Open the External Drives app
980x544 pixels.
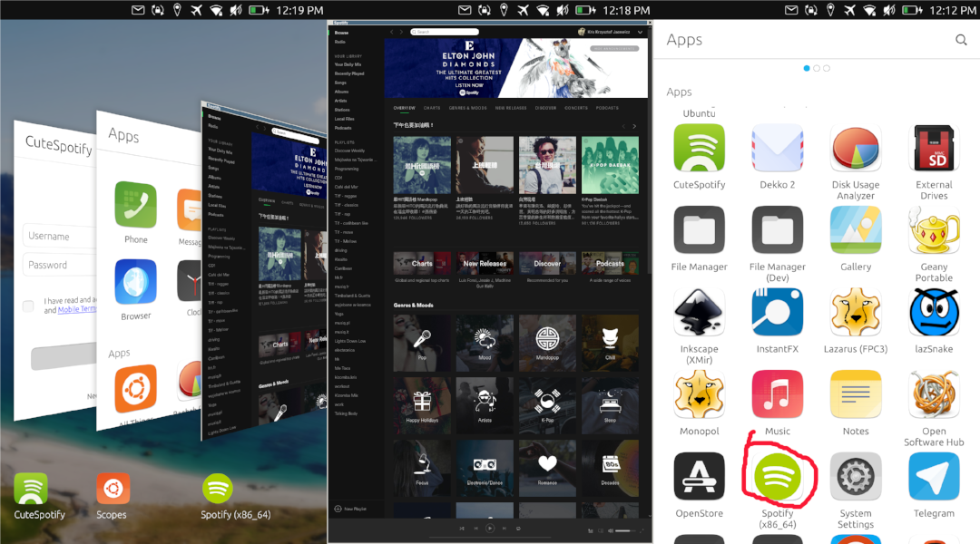pyautogui.click(x=934, y=148)
